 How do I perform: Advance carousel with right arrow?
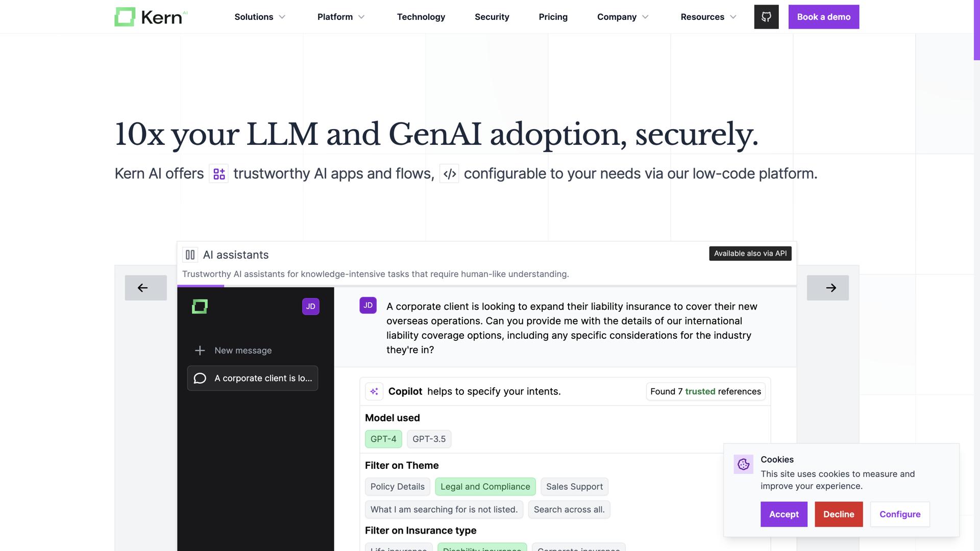(x=827, y=288)
